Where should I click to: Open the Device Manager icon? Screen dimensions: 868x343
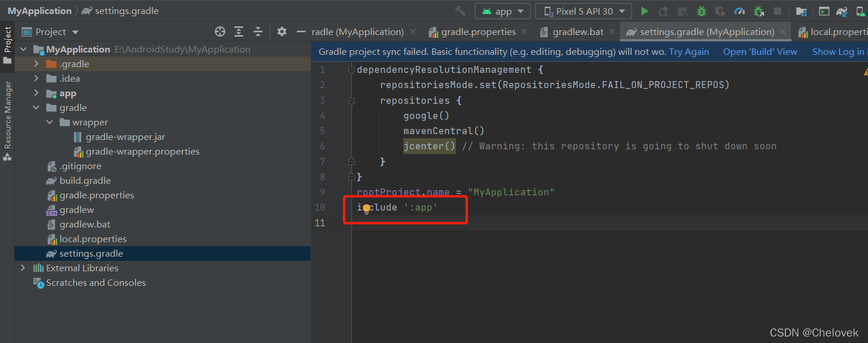(x=862, y=11)
